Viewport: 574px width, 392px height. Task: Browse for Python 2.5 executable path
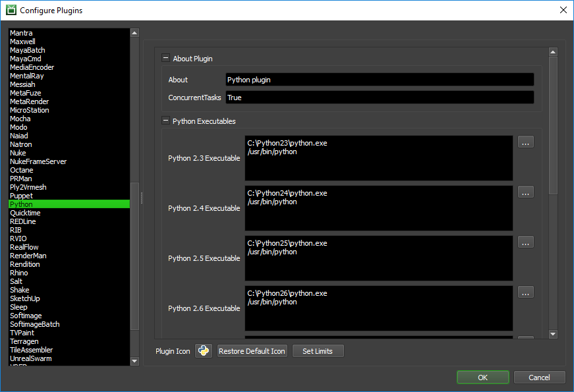(x=526, y=242)
